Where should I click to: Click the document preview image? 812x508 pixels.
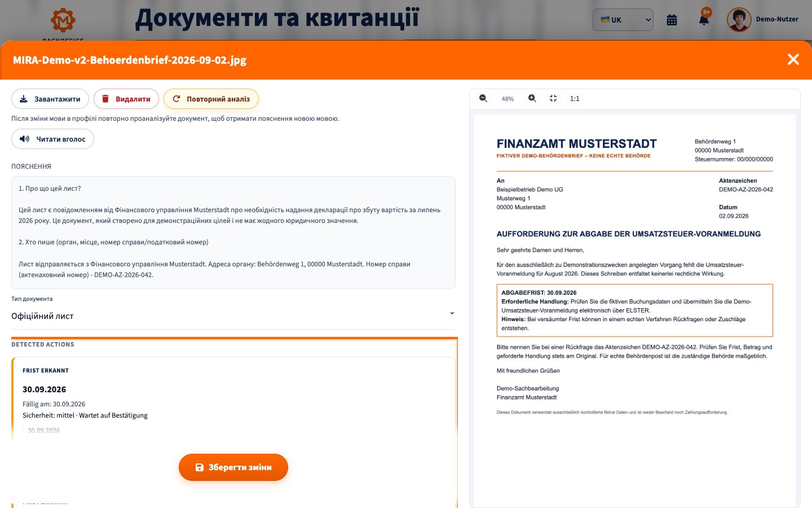pos(635,310)
